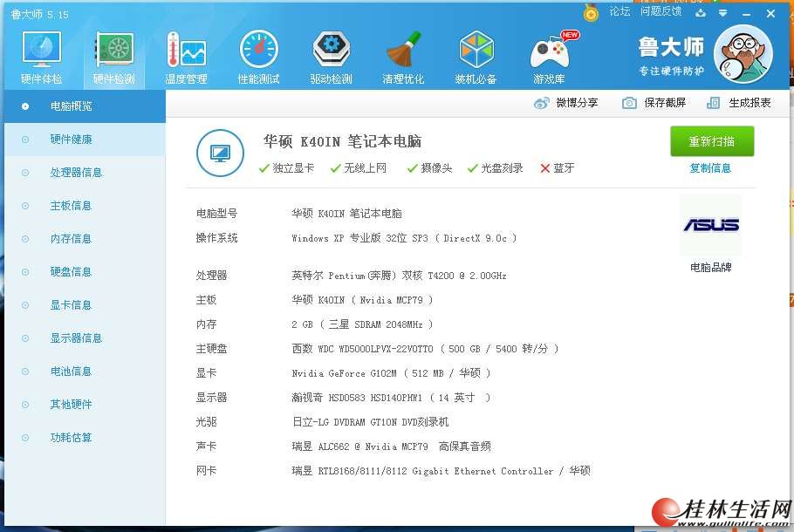Open 游戏库 game library controller icon

[x=550, y=51]
